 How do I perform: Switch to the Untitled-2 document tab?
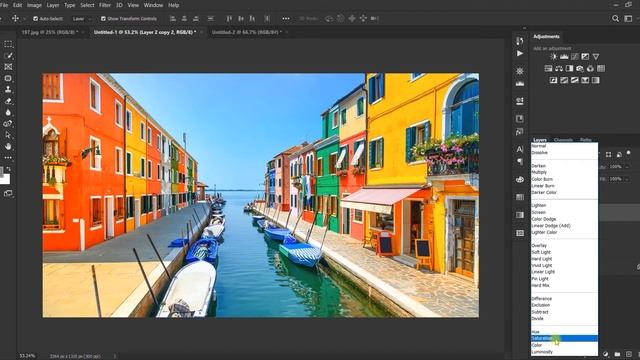[247, 32]
